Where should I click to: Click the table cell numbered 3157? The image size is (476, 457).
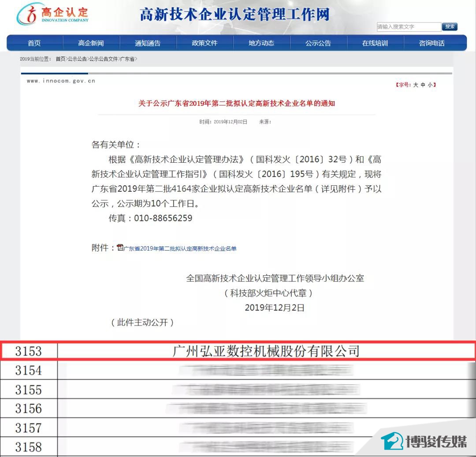(29, 428)
